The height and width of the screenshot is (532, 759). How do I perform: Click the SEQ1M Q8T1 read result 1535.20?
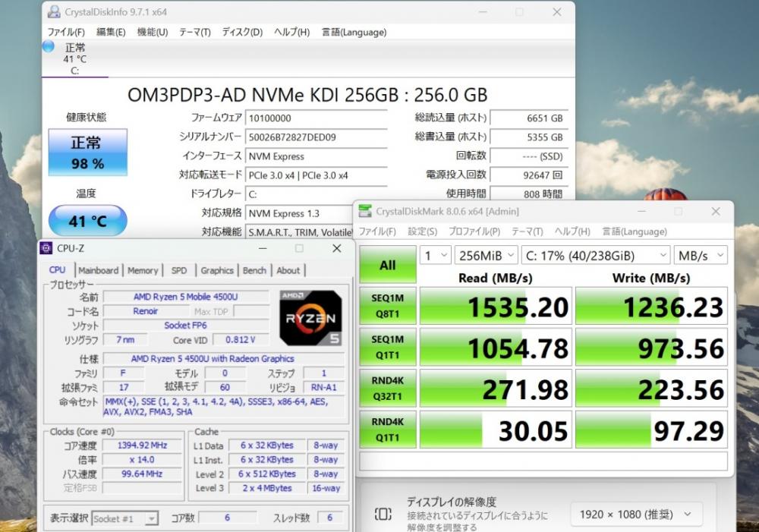point(496,306)
